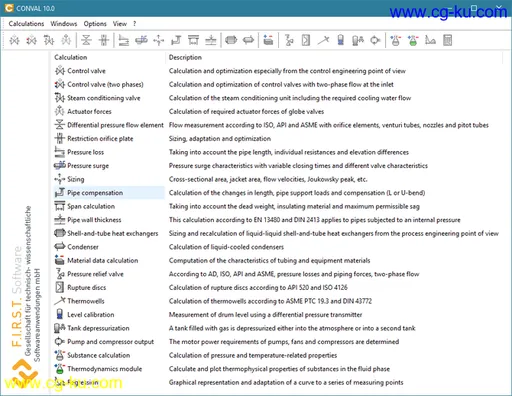The width and height of the screenshot is (512, 396).
Task: Open the Options menu
Action: pos(95,24)
